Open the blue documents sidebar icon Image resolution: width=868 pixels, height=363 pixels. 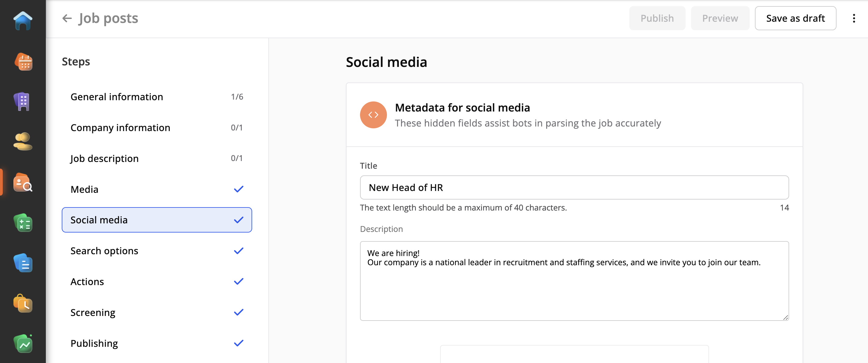(x=23, y=263)
